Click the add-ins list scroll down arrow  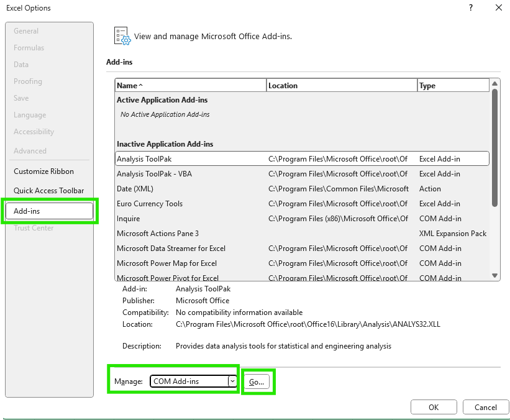494,276
